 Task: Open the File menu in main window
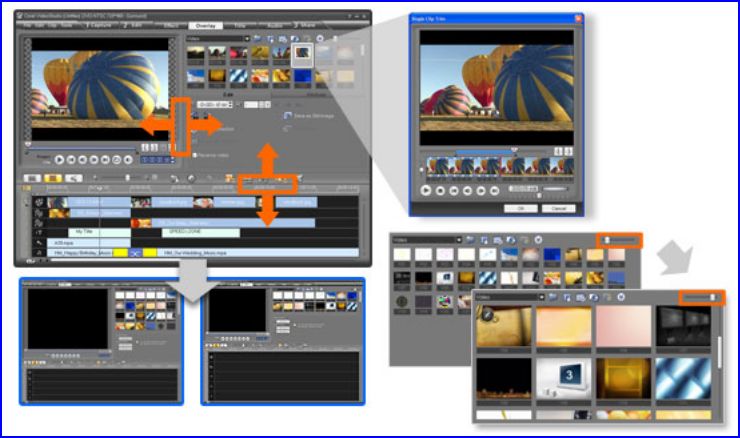27,25
